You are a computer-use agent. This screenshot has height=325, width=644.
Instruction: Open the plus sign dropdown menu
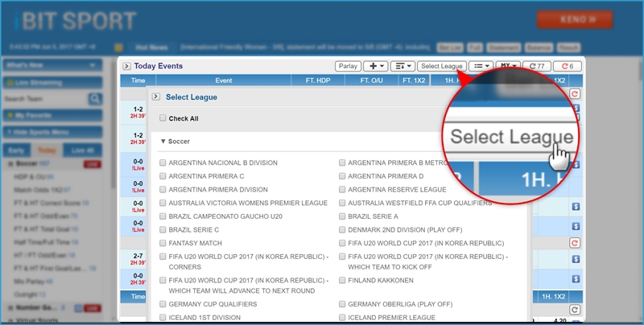(x=376, y=66)
